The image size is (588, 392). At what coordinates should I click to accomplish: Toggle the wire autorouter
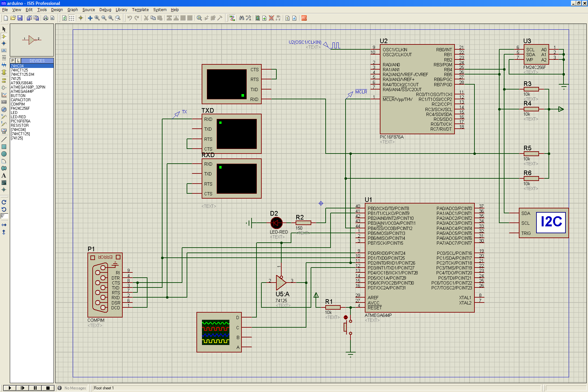point(232,18)
